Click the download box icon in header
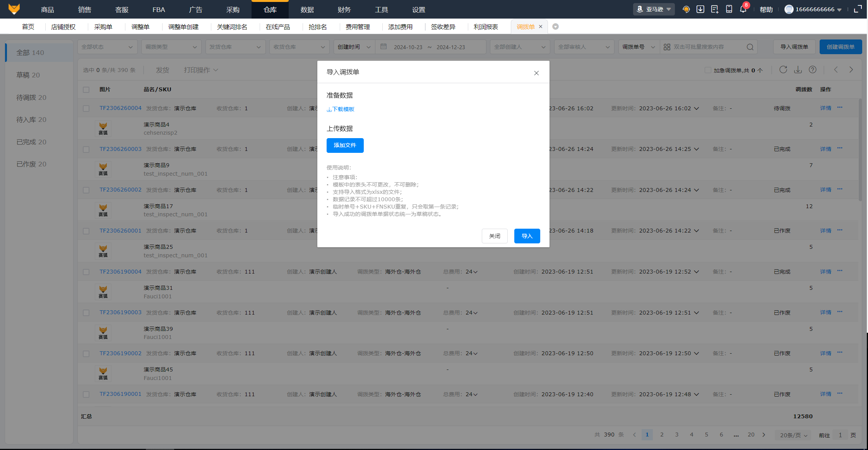This screenshot has height=450, width=868. [x=700, y=9]
